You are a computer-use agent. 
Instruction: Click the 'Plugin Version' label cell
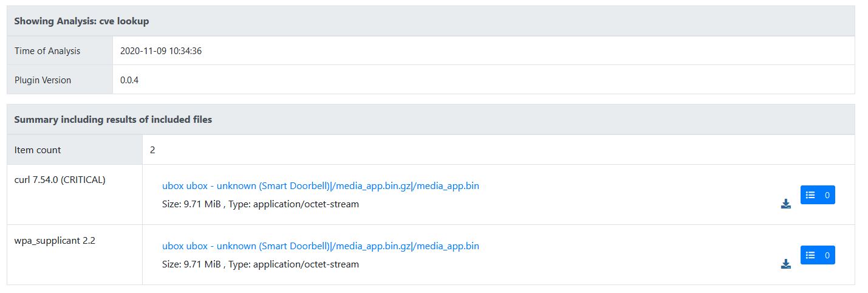[x=43, y=80]
